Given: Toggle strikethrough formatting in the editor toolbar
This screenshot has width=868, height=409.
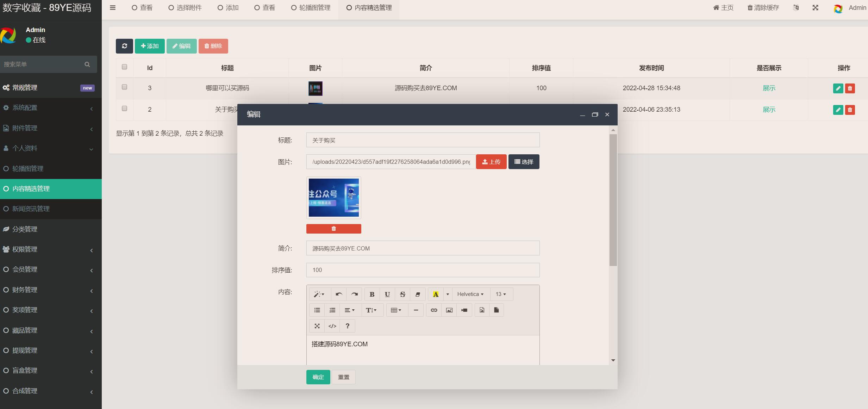Looking at the screenshot, I should 402,294.
